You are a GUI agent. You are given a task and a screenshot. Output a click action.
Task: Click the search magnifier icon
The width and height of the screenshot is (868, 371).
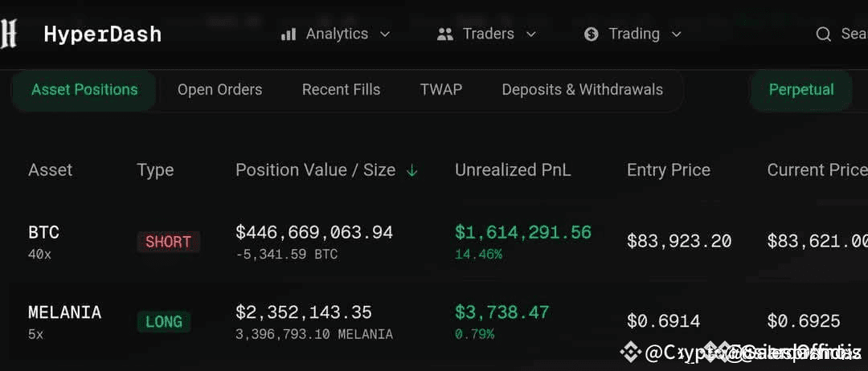tap(823, 34)
